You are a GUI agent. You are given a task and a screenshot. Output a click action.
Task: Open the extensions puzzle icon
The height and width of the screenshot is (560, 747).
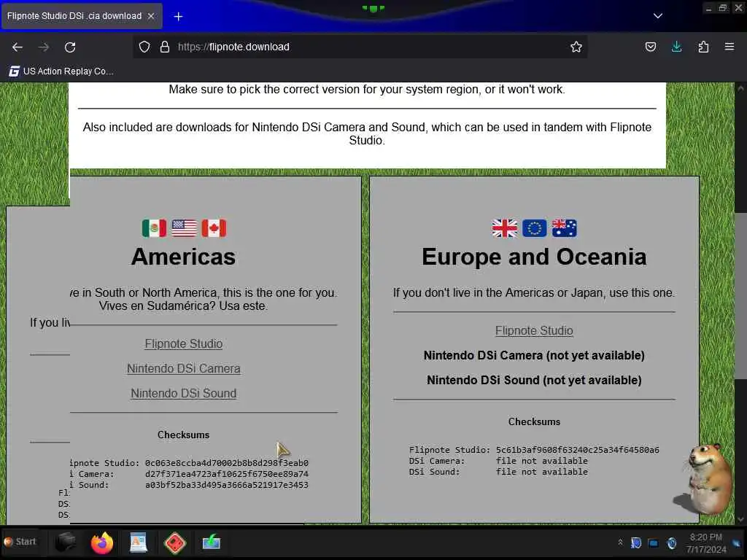coord(703,47)
